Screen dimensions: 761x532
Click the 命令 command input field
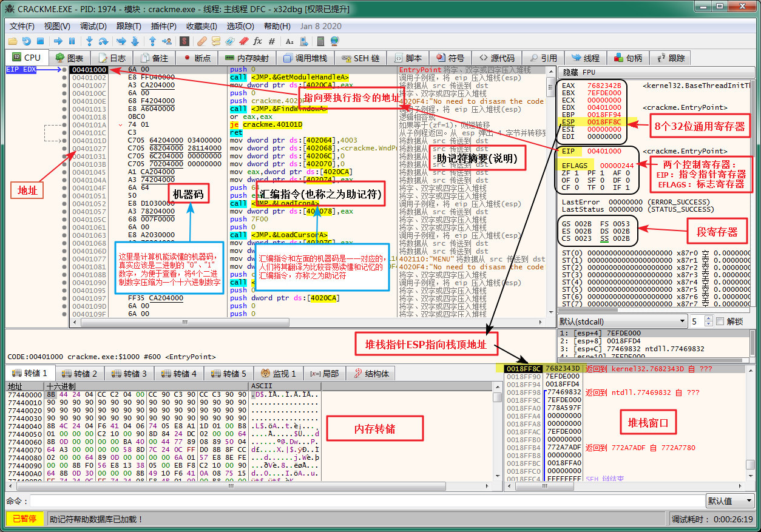click(364, 501)
